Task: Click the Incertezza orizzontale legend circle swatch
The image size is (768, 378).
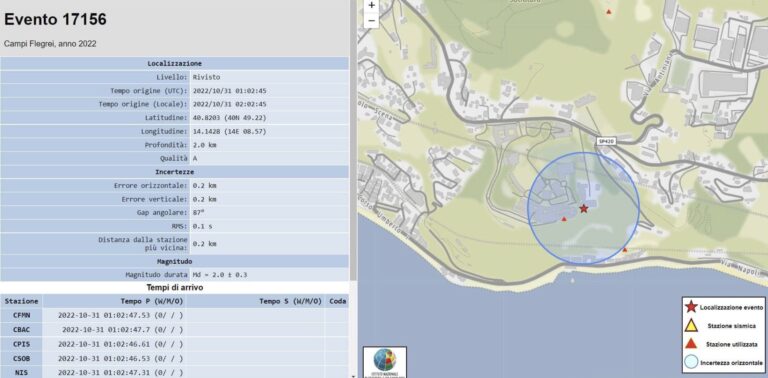Action: (x=691, y=362)
